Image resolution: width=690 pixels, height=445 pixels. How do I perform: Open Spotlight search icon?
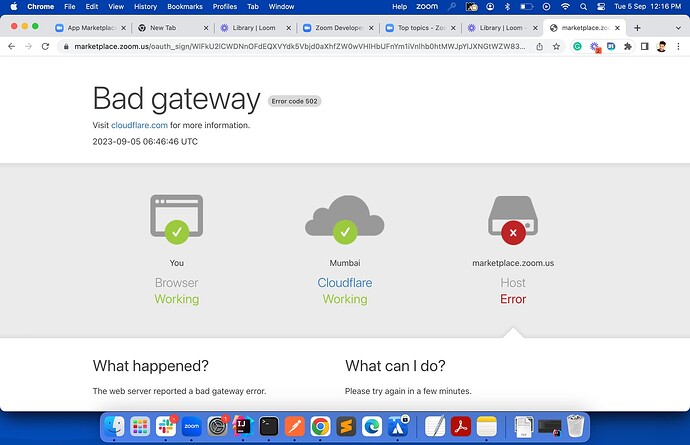(x=584, y=7)
